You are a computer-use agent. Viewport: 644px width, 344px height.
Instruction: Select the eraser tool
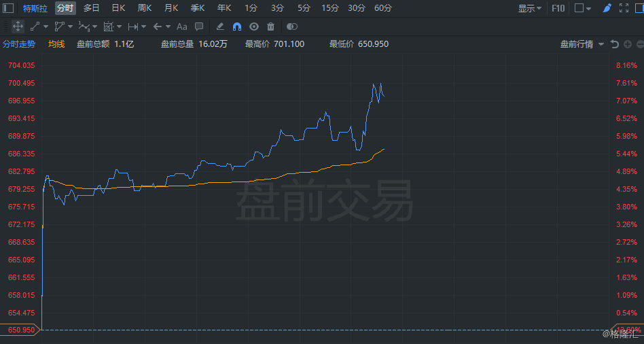point(219,27)
